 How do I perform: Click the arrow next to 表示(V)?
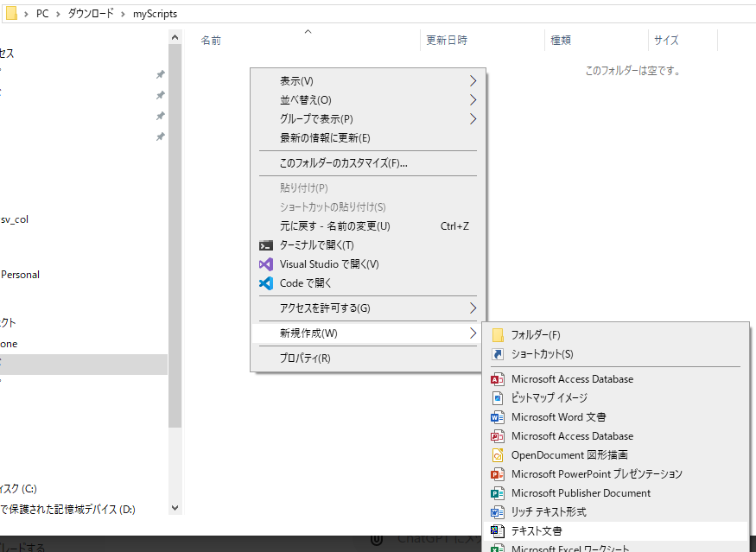(473, 81)
